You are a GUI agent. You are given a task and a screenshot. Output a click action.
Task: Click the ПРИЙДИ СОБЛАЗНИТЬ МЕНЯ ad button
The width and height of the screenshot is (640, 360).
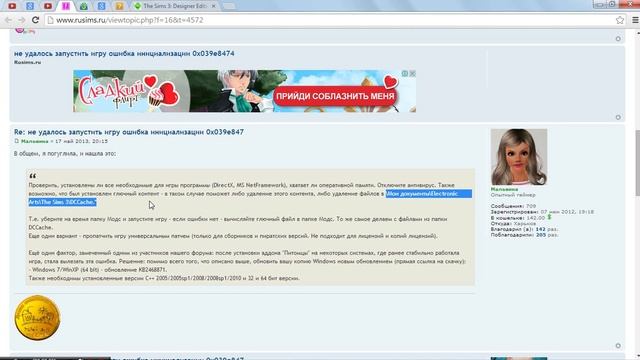tap(336, 96)
